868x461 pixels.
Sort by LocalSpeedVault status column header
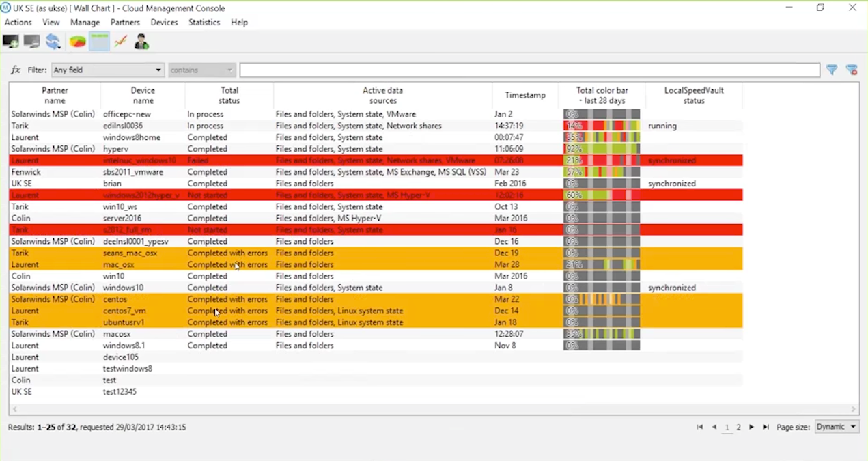pos(694,96)
